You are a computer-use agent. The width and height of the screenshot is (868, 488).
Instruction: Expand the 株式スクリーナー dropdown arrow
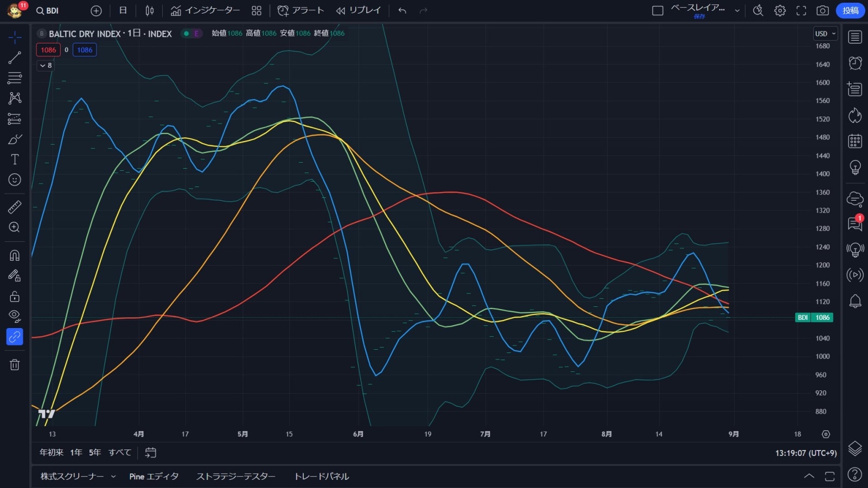(113, 477)
